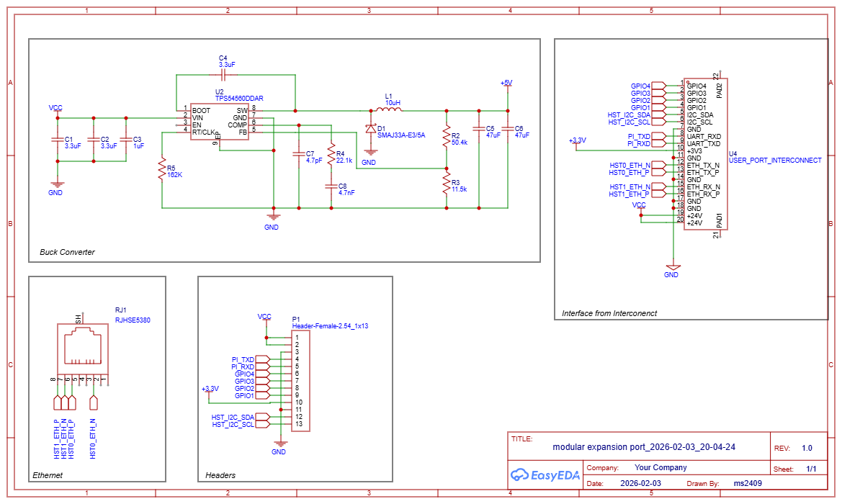The width and height of the screenshot is (842, 504).
Task: Click the C1 3.3uF capacitor symbol
Action: coord(58,140)
